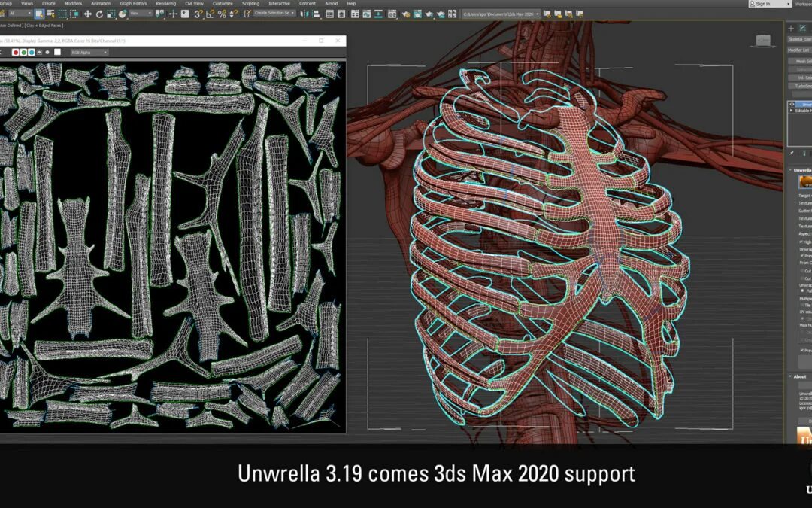812x508 pixels.
Task: Open selection filter All dropdown
Action: coord(20,14)
